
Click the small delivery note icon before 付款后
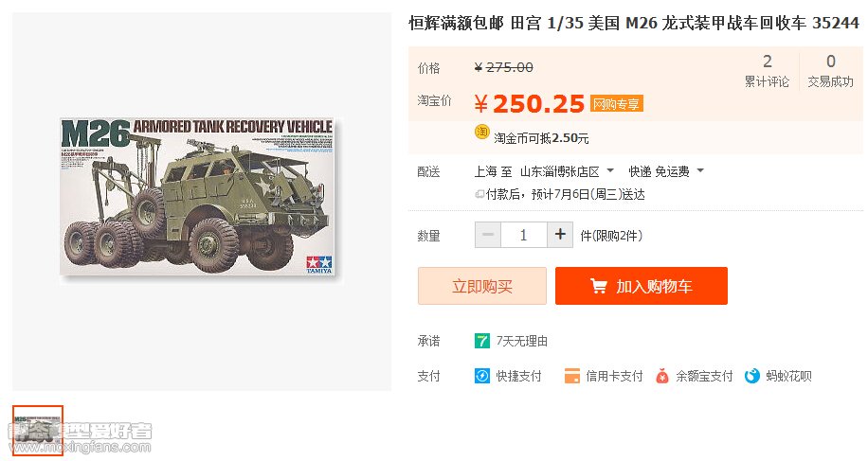(479, 194)
